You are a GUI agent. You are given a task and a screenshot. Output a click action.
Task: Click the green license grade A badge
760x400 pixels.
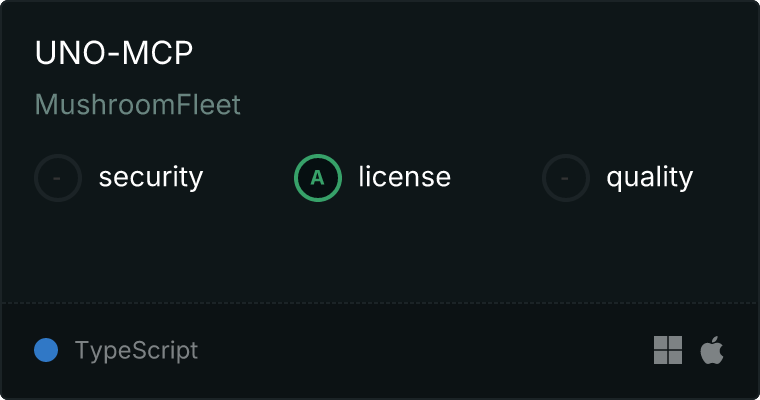coord(318,178)
